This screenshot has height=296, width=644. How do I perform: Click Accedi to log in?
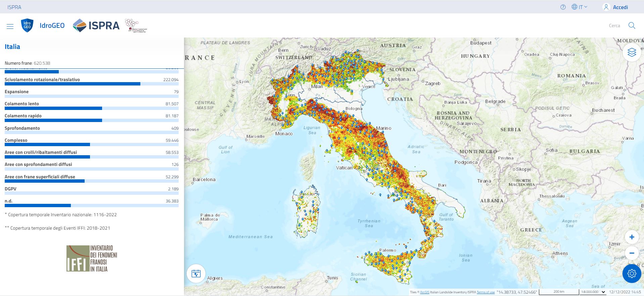(620, 7)
